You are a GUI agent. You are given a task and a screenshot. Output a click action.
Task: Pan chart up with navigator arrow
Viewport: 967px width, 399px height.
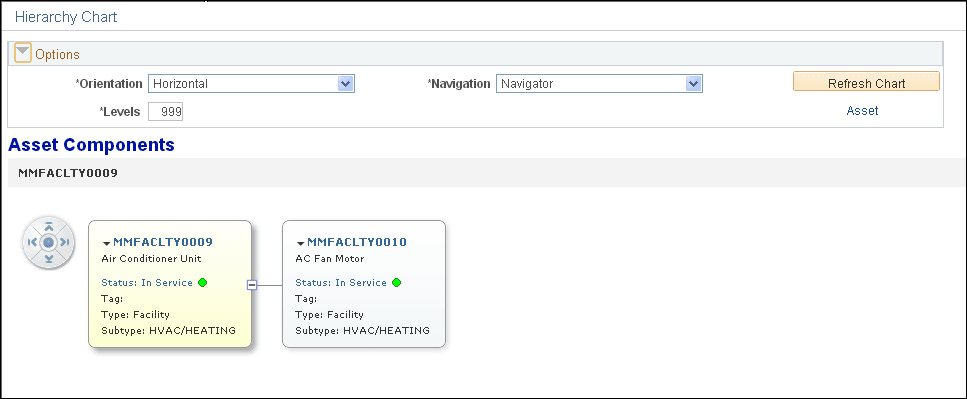pyautogui.click(x=49, y=227)
